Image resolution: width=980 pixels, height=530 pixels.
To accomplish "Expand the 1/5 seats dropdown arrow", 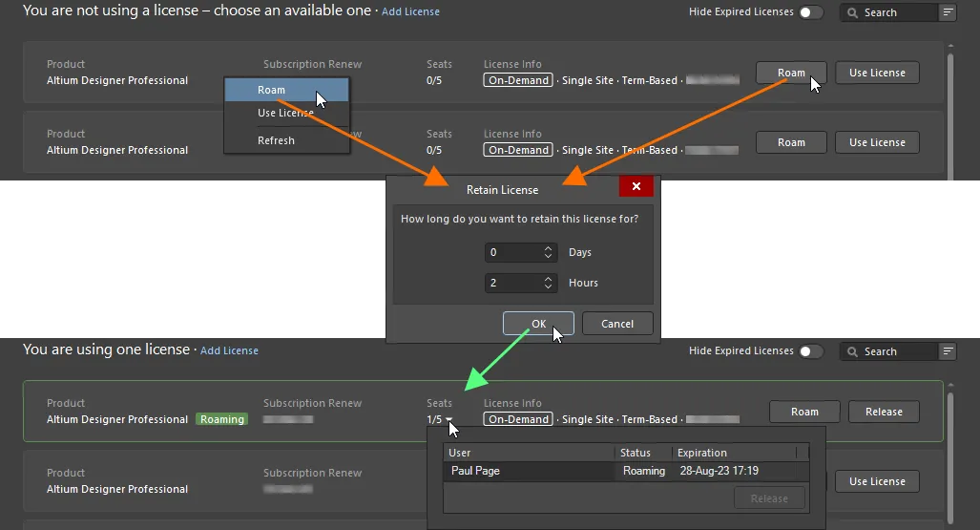I will click(x=448, y=420).
